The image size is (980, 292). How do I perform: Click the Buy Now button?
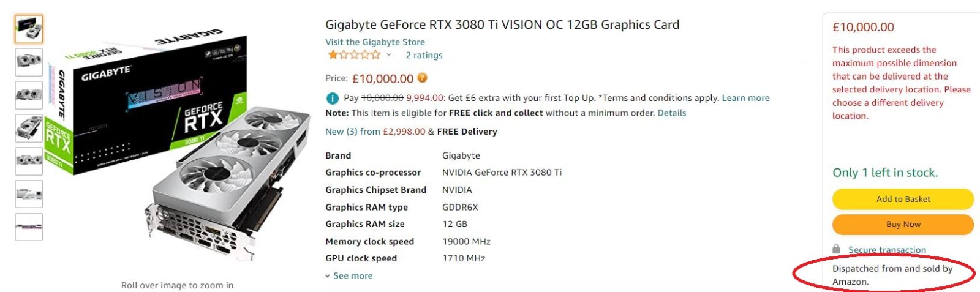(x=903, y=224)
